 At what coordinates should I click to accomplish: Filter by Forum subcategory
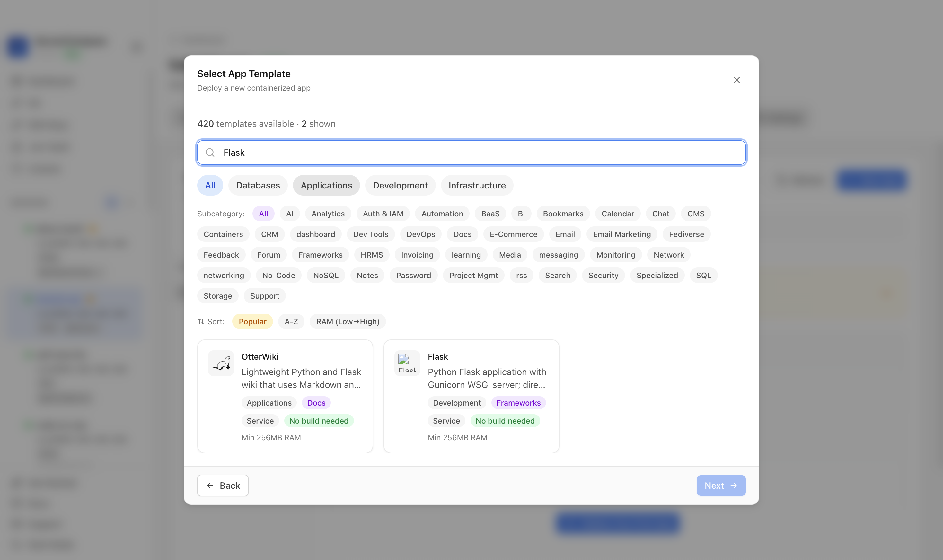[x=268, y=255]
